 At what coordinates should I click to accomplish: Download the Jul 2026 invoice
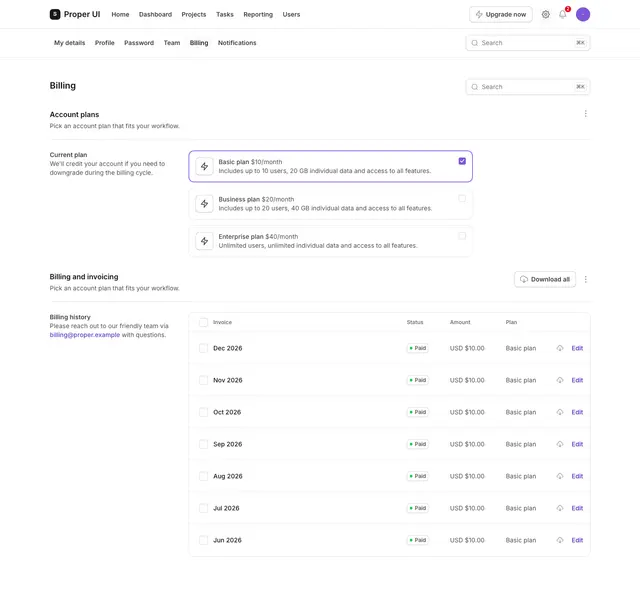560,508
